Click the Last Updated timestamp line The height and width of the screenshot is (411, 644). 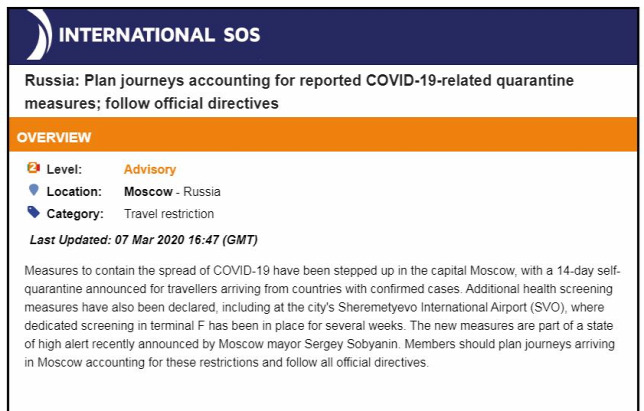144,240
